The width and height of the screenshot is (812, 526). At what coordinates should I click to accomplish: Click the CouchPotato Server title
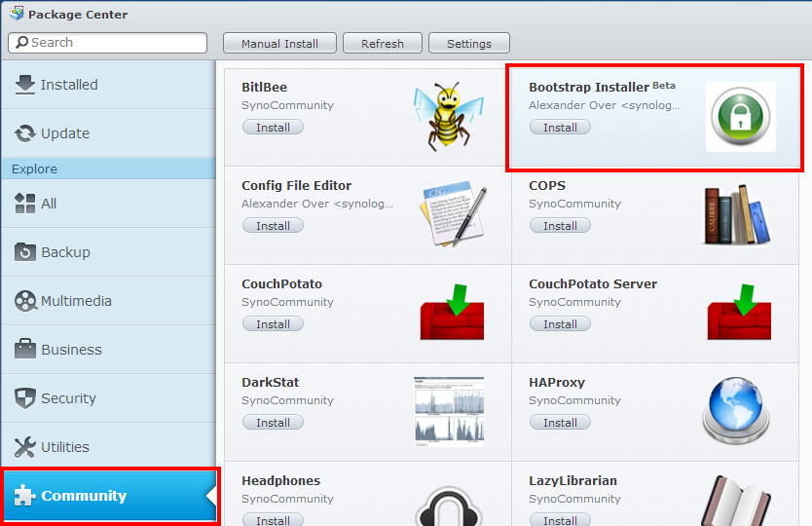click(x=592, y=284)
